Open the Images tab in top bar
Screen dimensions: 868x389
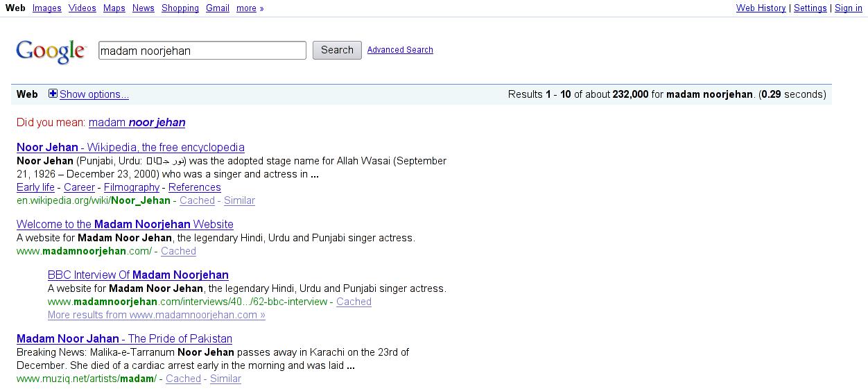47,8
